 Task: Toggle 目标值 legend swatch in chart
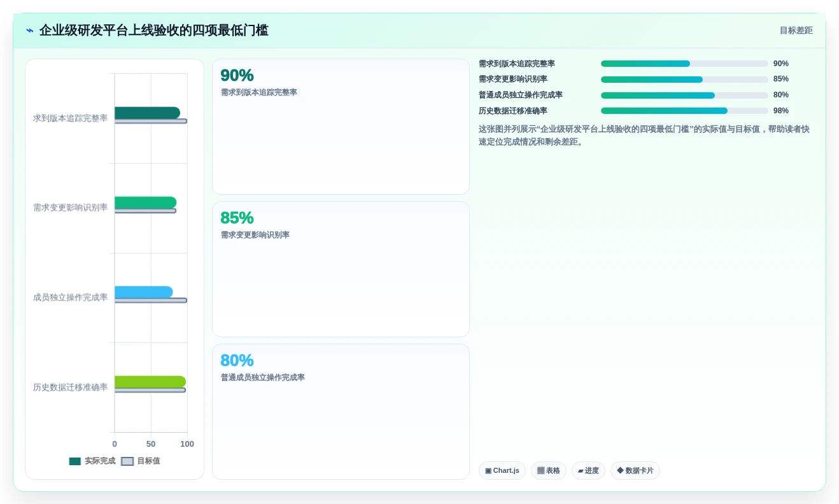[x=127, y=461]
